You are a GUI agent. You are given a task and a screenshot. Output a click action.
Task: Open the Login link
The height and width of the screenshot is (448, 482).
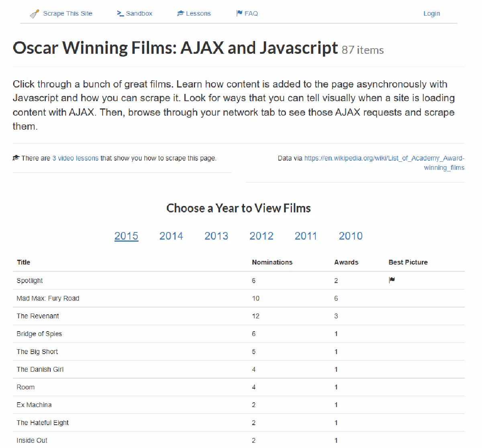coord(431,14)
